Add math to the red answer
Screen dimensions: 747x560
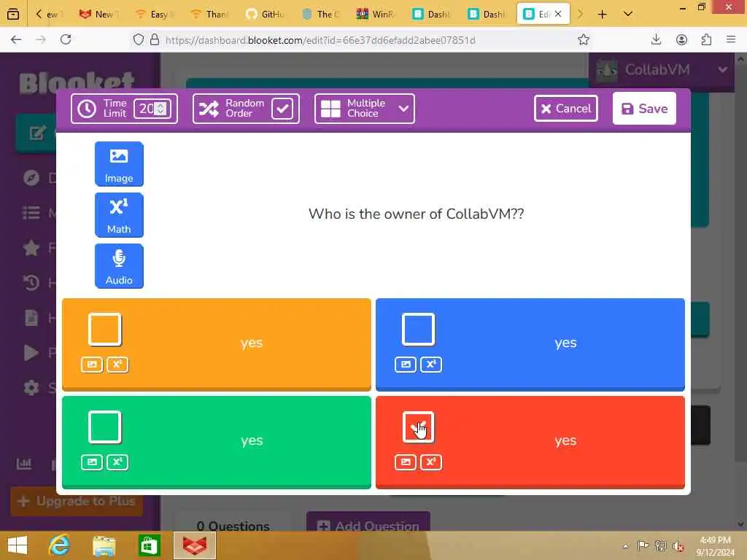(430, 462)
